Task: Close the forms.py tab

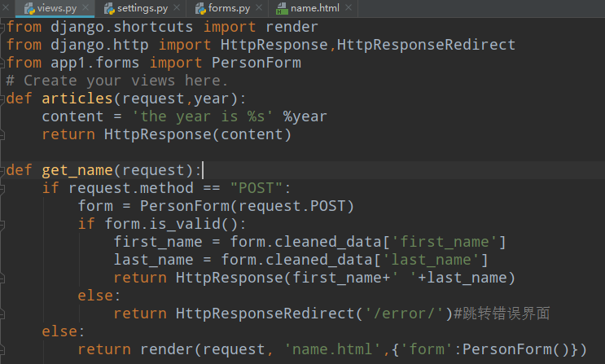Action: tap(259, 7)
